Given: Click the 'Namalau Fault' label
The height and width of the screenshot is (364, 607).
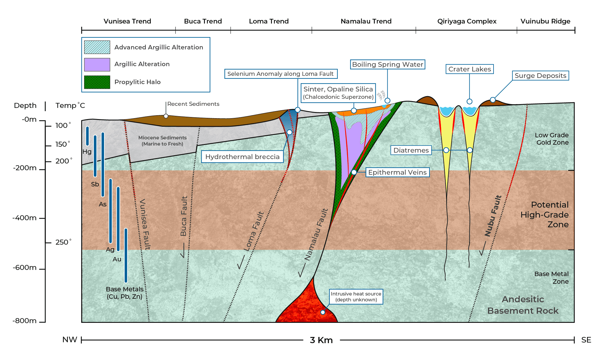Looking at the screenshot, I should [x=316, y=234].
